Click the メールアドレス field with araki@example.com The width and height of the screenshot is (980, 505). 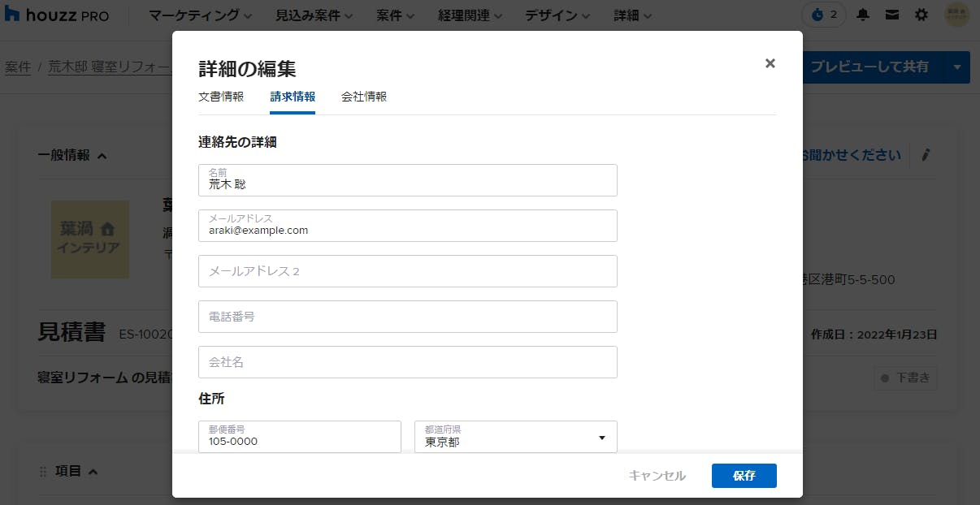click(x=408, y=226)
